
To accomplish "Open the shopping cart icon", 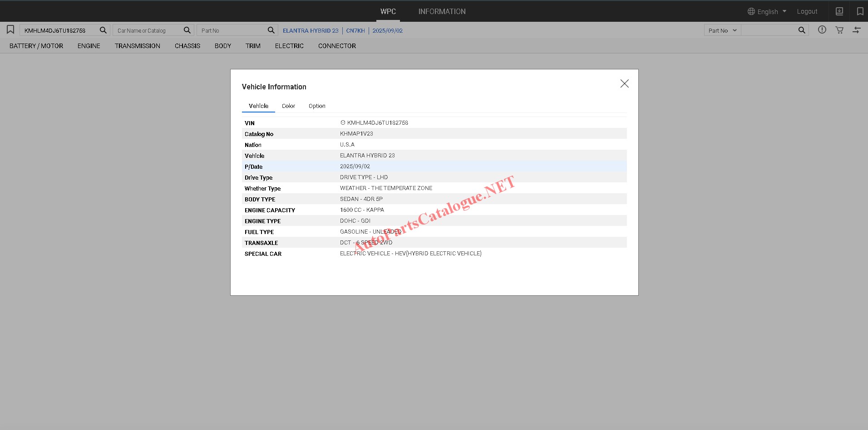I will 839,30.
